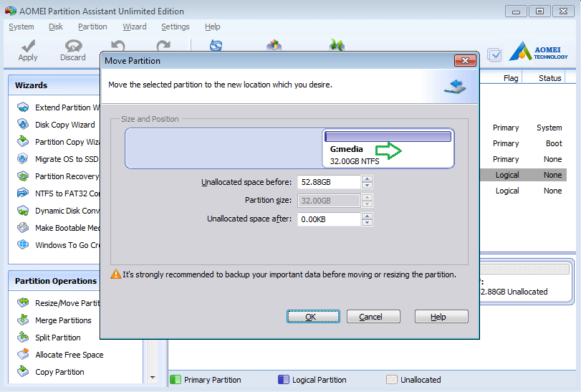
Task: Select Allocate Free Space operation
Action: [x=60, y=355]
